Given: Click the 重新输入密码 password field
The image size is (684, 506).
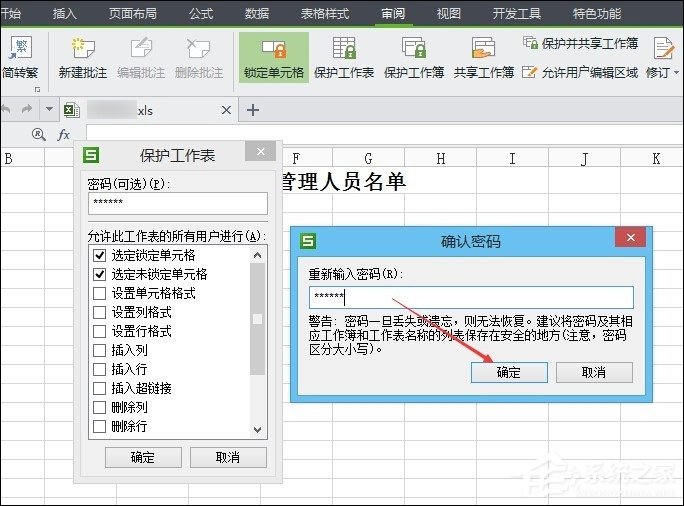Looking at the screenshot, I should coord(470,297).
